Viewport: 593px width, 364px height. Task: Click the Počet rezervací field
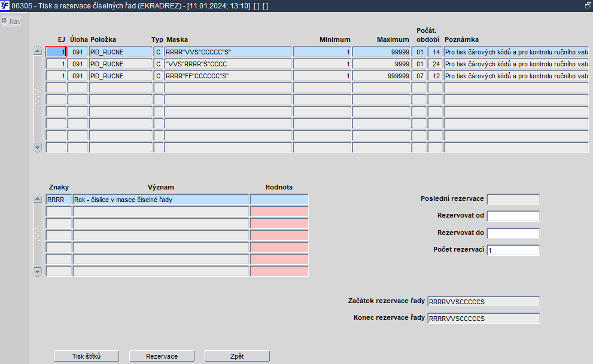pyautogui.click(x=513, y=250)
